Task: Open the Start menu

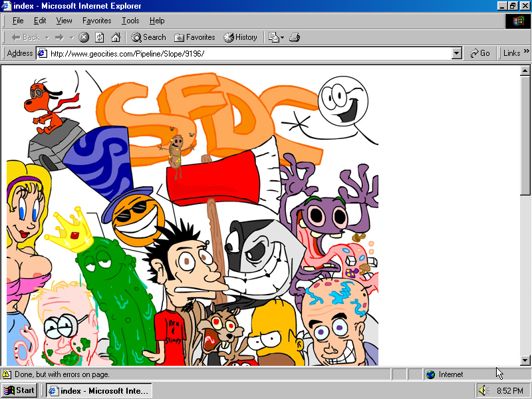Action: (x=19, y=390)
